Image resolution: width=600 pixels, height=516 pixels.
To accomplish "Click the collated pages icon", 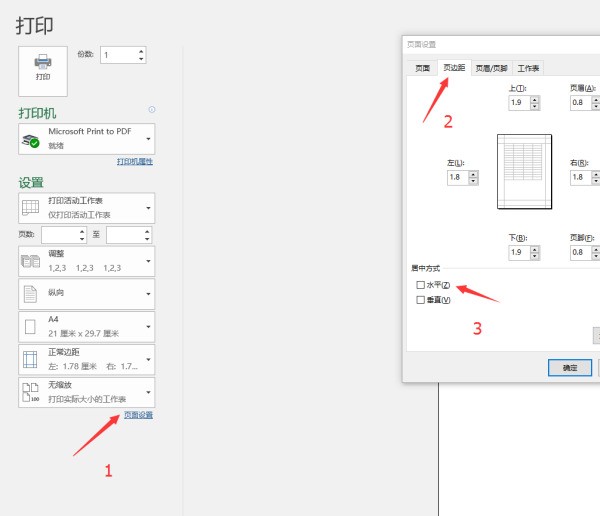I will pos(31,262).
